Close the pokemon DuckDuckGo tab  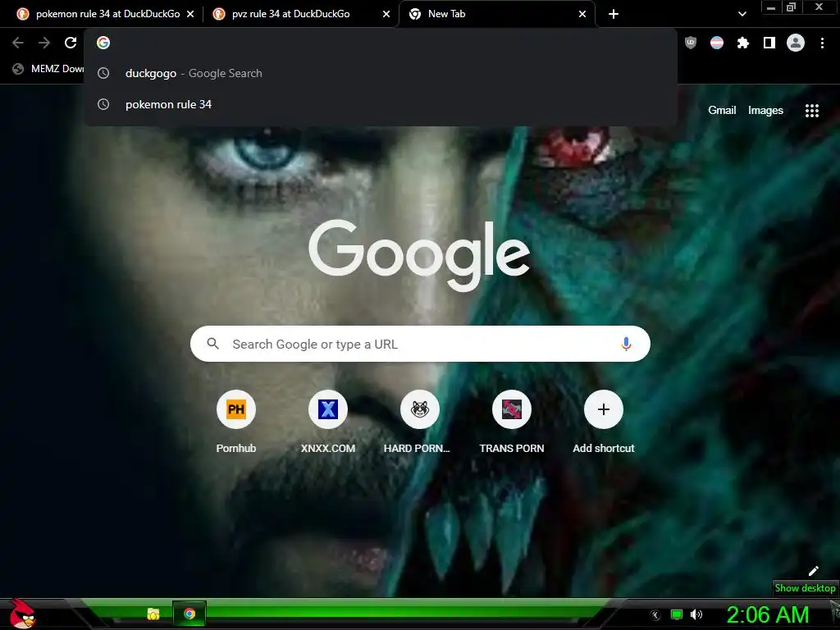(190, 14)
